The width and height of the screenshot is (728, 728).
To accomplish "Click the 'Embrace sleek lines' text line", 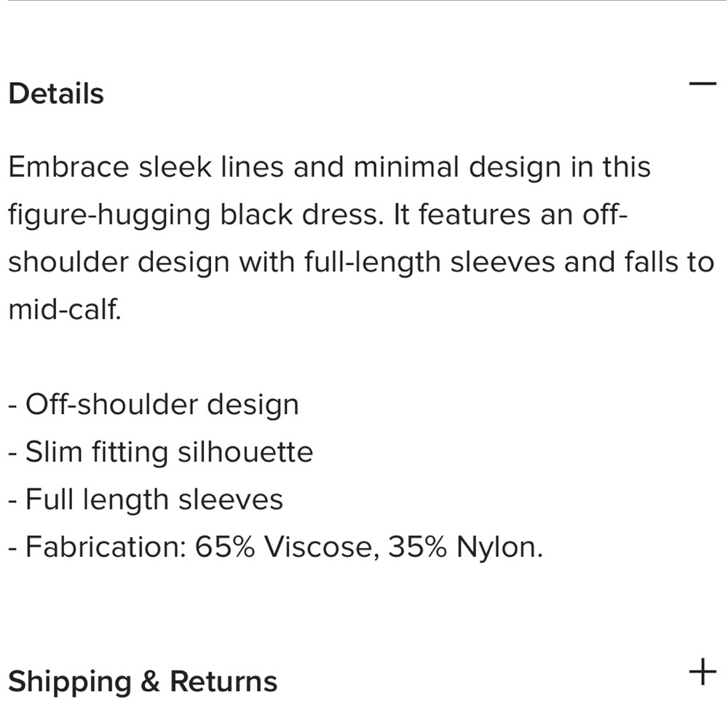I will click(329, 167).
